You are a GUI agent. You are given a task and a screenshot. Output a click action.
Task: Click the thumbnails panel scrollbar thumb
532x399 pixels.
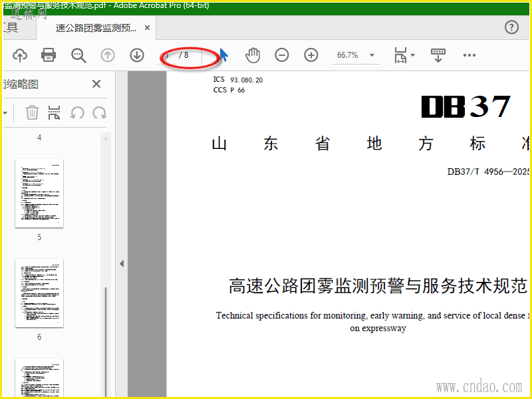106,342
